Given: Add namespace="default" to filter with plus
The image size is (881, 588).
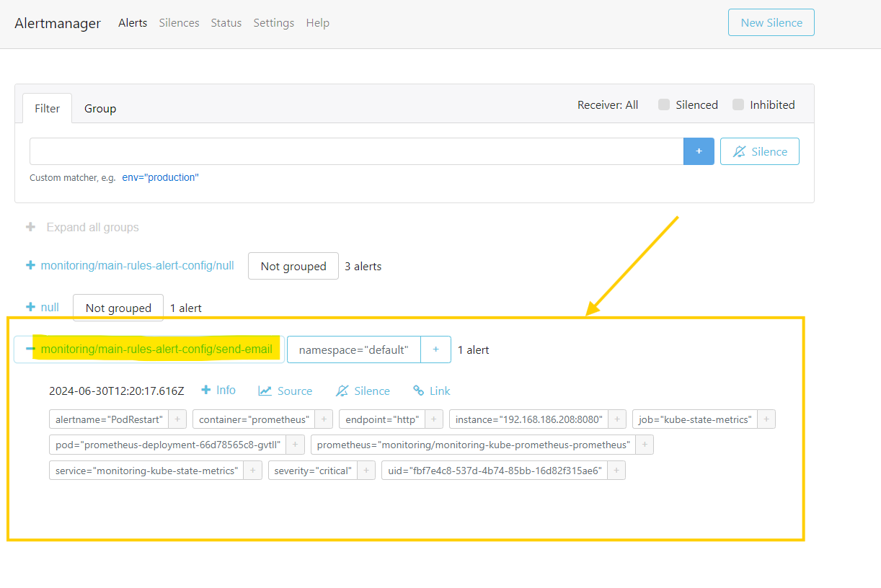Looking at the screenshot, I should [435, 349].
